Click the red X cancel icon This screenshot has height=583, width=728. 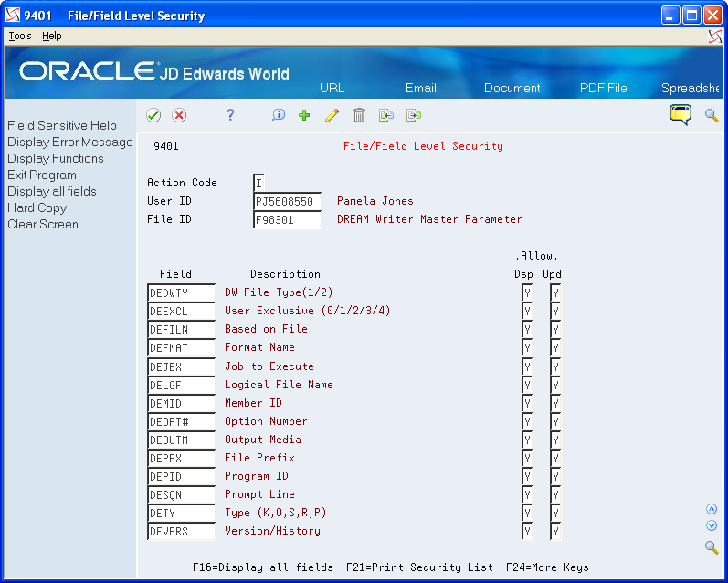click(179, 115)
